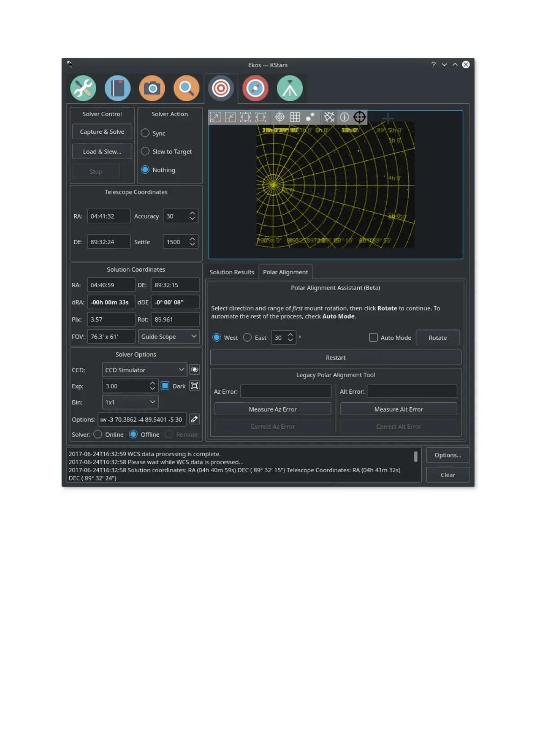Switch to the Solution Results tab

pyautogui.click(x=232, y=272)
